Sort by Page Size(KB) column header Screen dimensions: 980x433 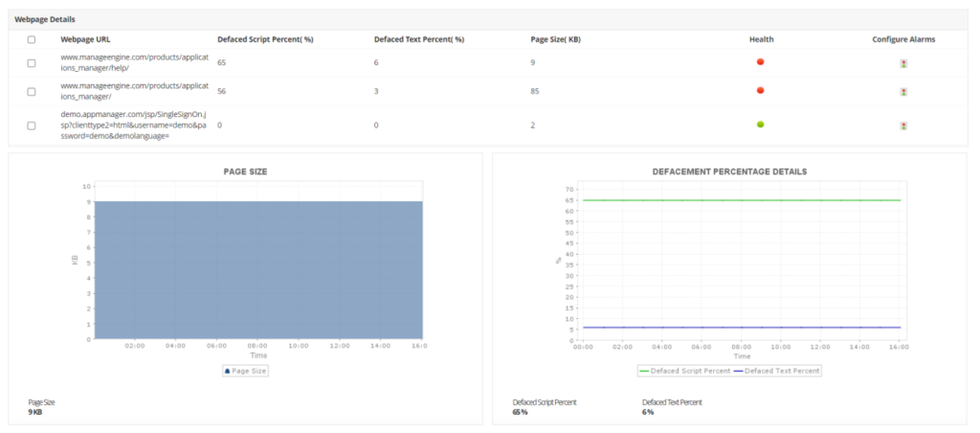coord(557,40)
